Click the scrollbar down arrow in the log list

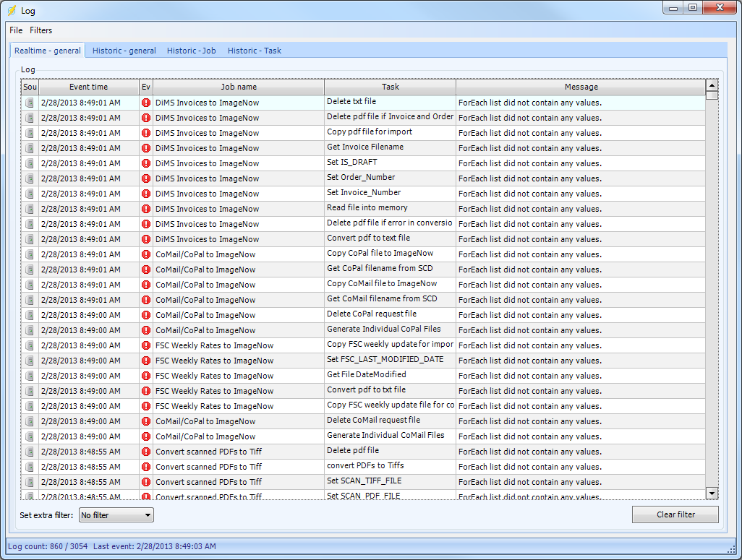pyautogui.click(x=712, y=493)
